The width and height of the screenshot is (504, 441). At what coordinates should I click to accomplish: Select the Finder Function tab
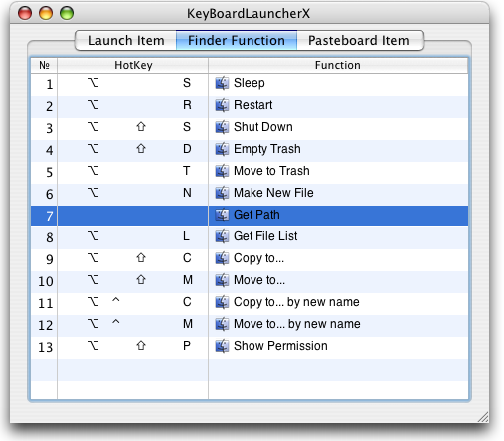coord(237,41)
